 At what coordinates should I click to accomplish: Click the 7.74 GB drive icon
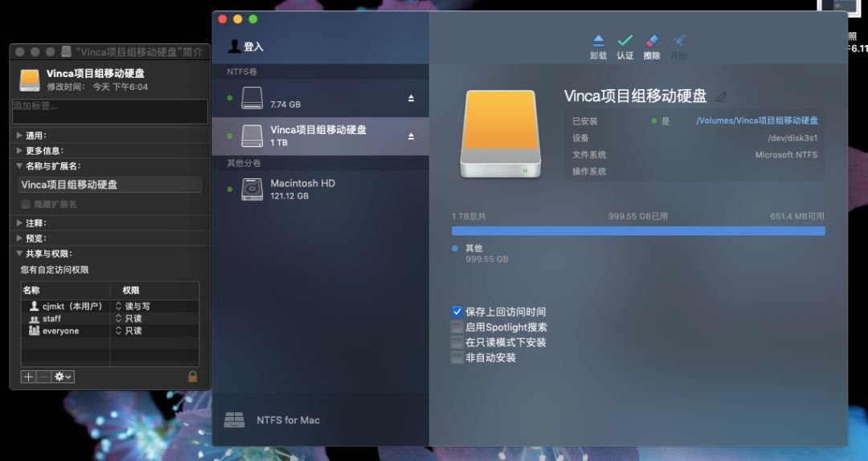252,98
